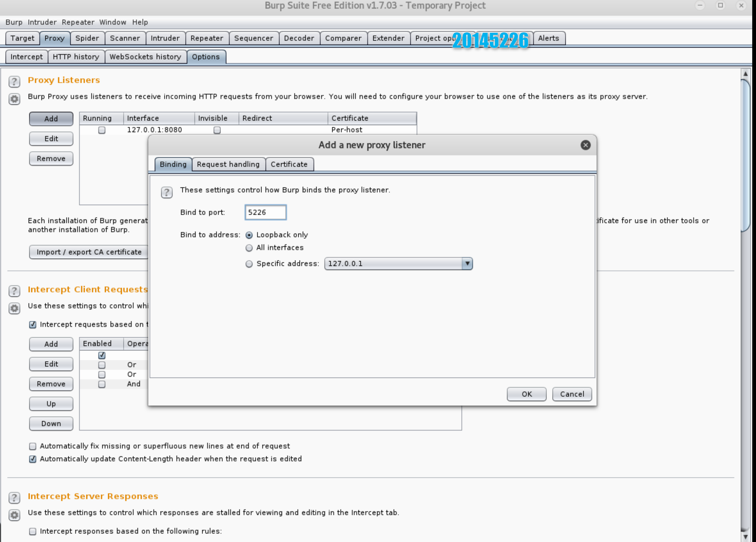Open settings gear for Intercept Server Responses
This screenshot has height=542, width=756.
click(14, 515)
